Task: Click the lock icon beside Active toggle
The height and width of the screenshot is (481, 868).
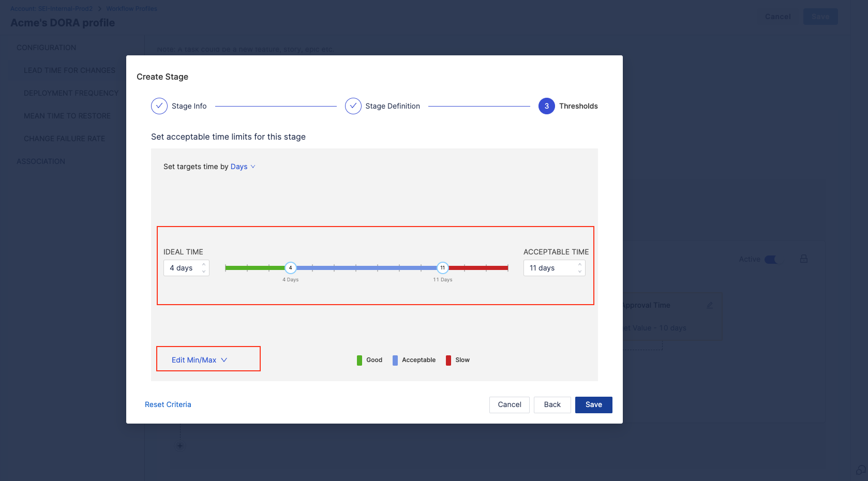Action: click(804, 259)
